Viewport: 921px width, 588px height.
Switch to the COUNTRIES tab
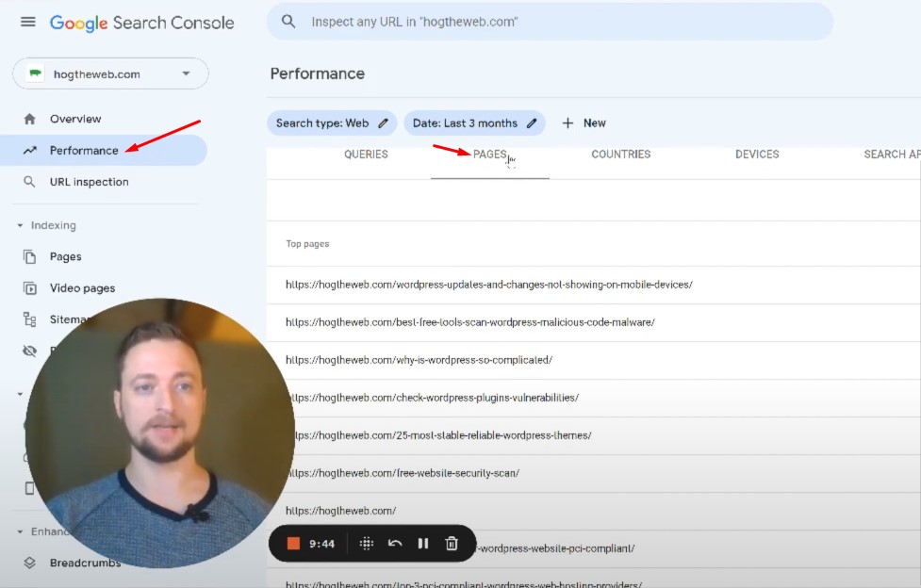621,155
